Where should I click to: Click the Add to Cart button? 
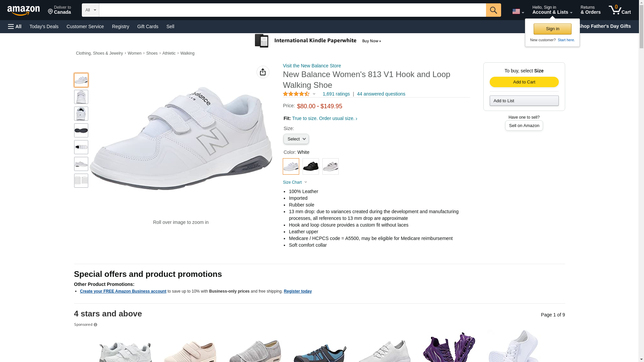click(x=524, y=82)
